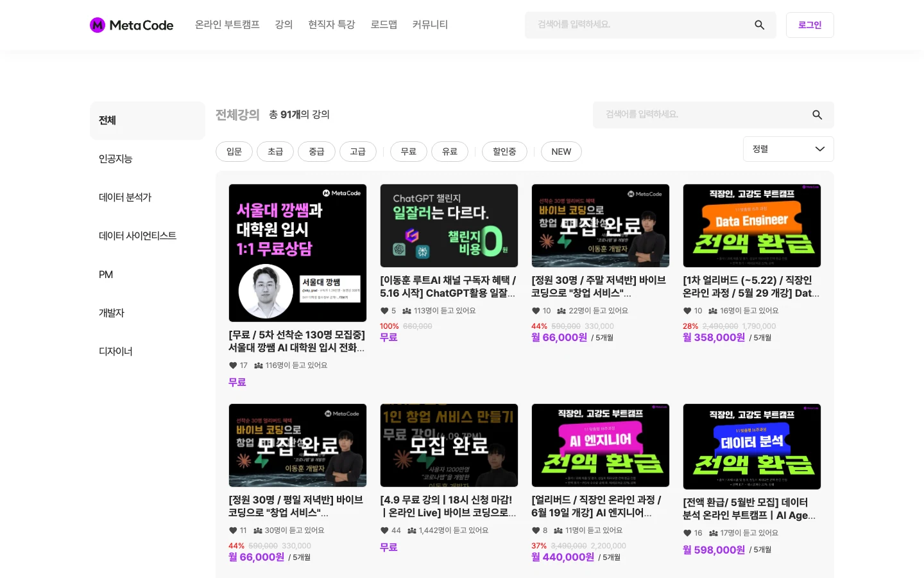924x578 pixels.
Task: Click heart icon on ChatGPT 일잘러 course
Action: pos(384,311)
